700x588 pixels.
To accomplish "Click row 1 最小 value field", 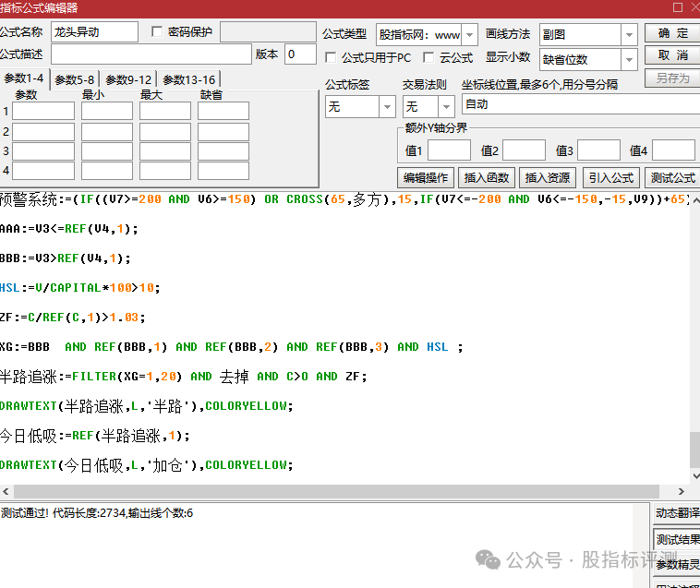I will [x=107, y=111].
